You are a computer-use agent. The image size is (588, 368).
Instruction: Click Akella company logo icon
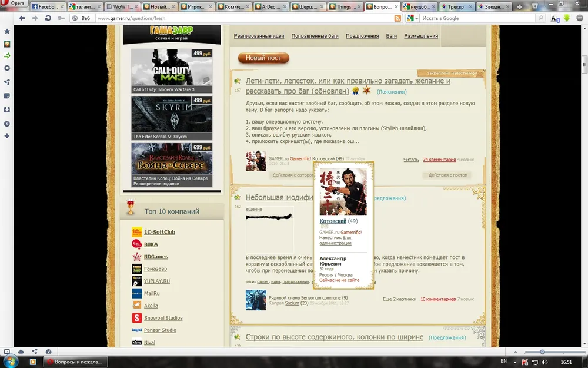point(137,305)
